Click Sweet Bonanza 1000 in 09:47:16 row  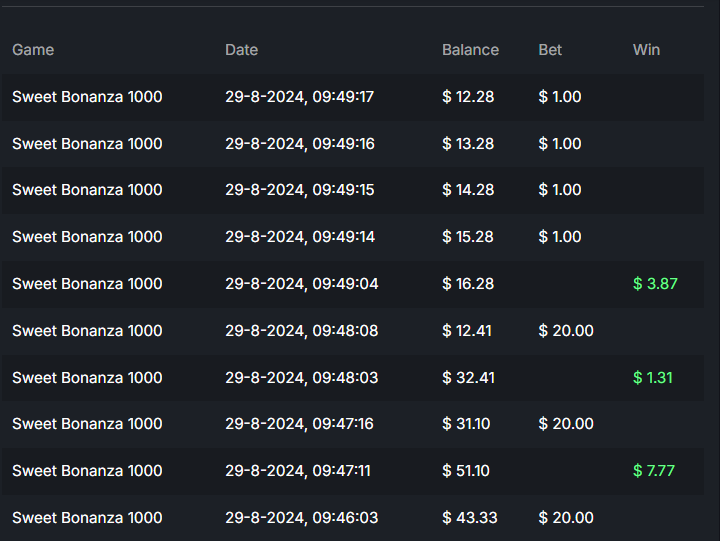[87, 424]
